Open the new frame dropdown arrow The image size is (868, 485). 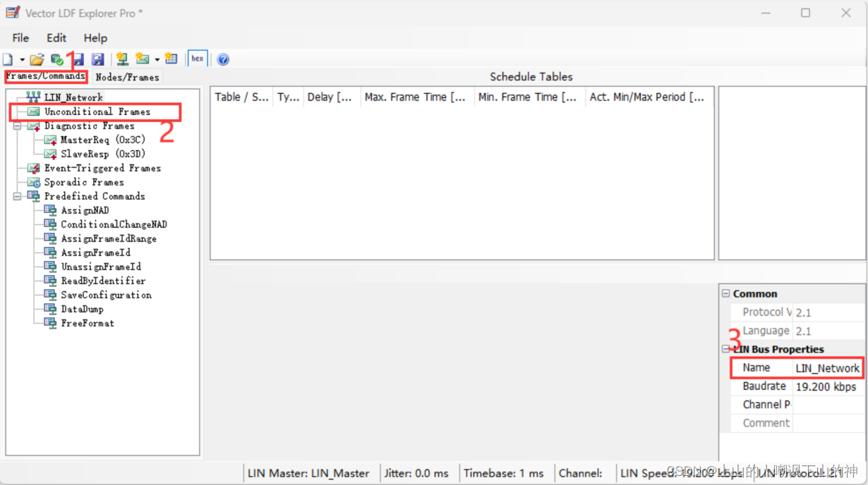(157, 60)
